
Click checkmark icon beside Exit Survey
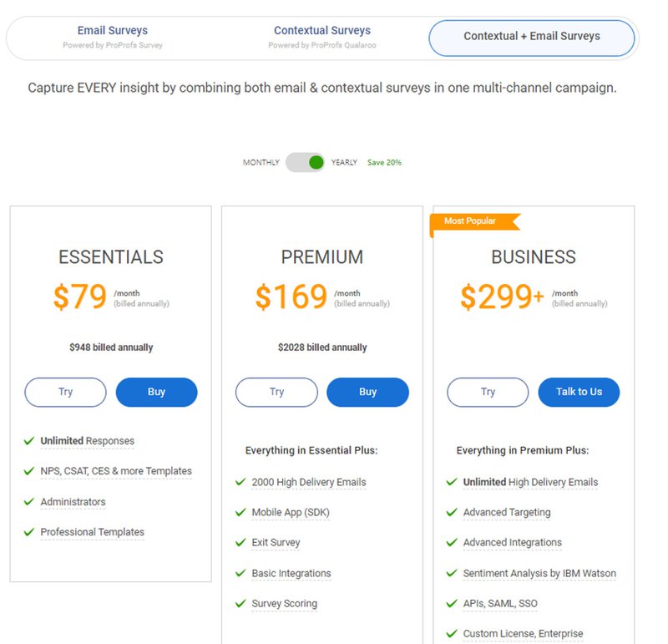[x=240, y=543]
